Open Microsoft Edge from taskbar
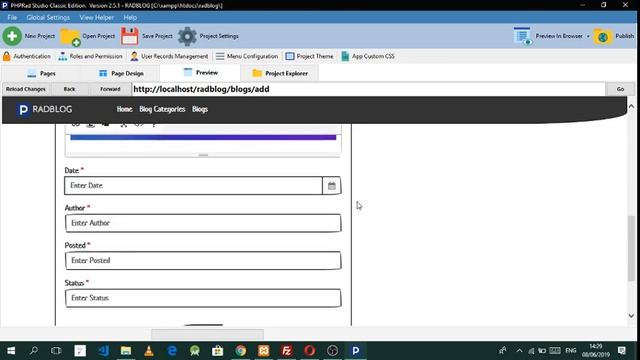Image resolution: width=640 pixels, height=360 pixels. coord(172,351)
